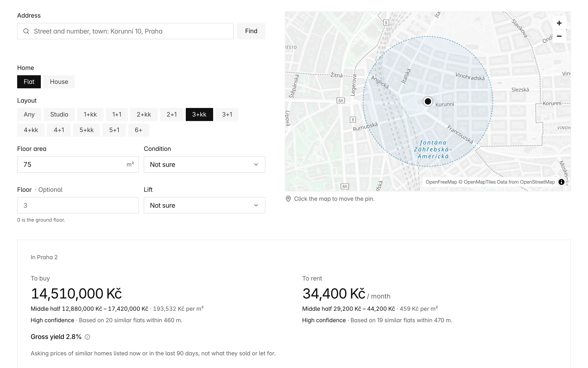Open the Condition dropdown
Screen dimensions: 588x368
click(x=204, y=165)
